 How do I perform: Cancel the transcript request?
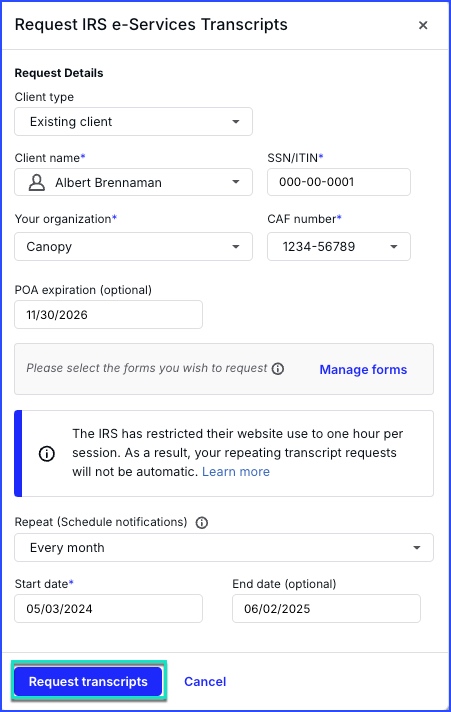205,682
